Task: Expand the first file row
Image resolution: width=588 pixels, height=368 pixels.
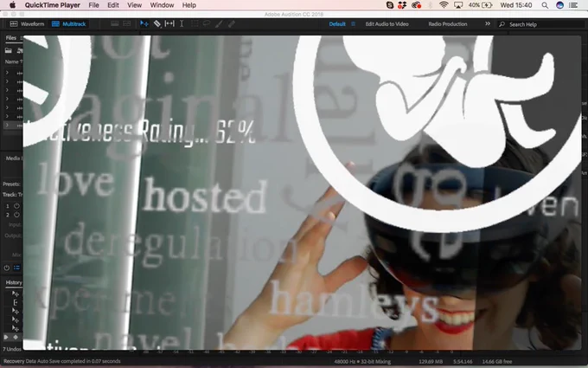Action: (7, 73)
